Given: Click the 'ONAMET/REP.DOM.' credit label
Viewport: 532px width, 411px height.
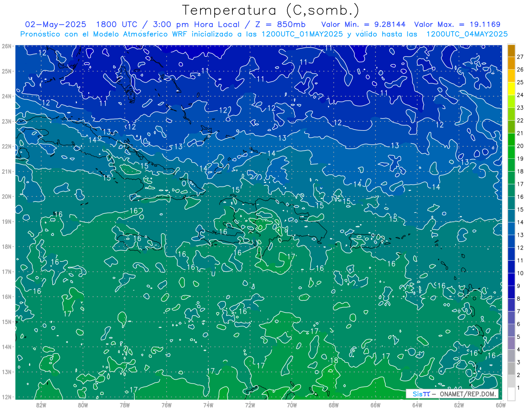Looking at the screenshot, I should (x=468, y=394).
